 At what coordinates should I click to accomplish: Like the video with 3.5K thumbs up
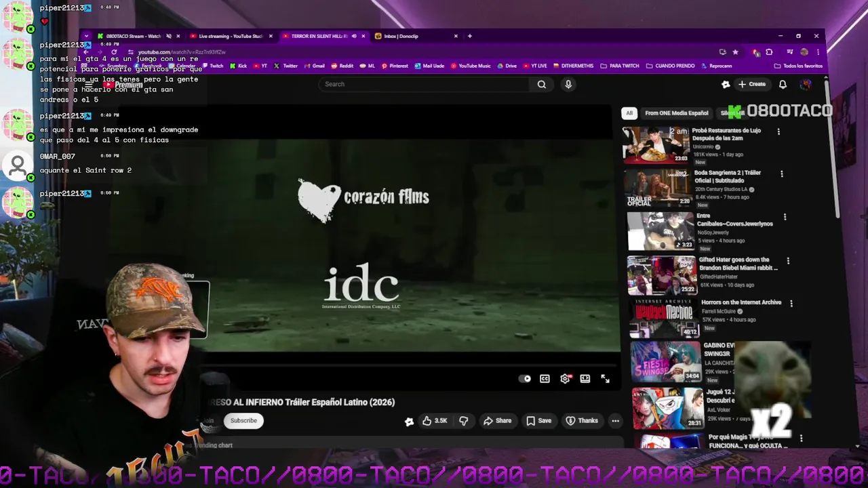(x=435, y=421)
